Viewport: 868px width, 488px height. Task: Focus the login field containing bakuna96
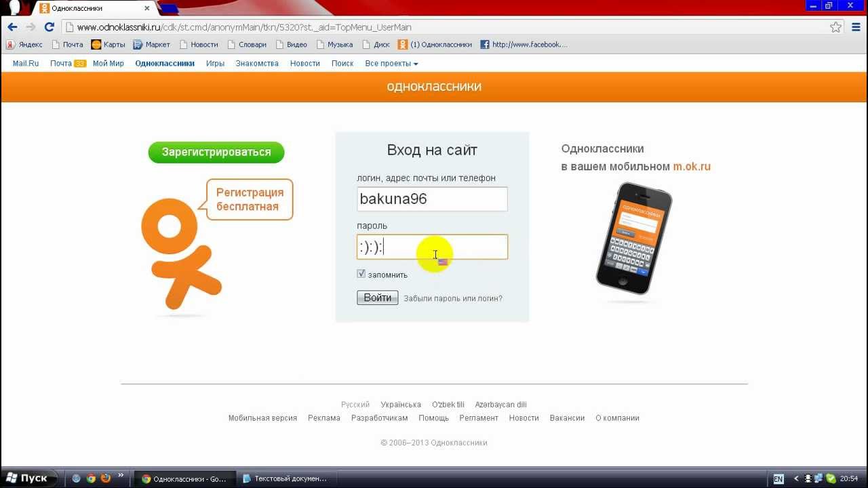[432, 199]
